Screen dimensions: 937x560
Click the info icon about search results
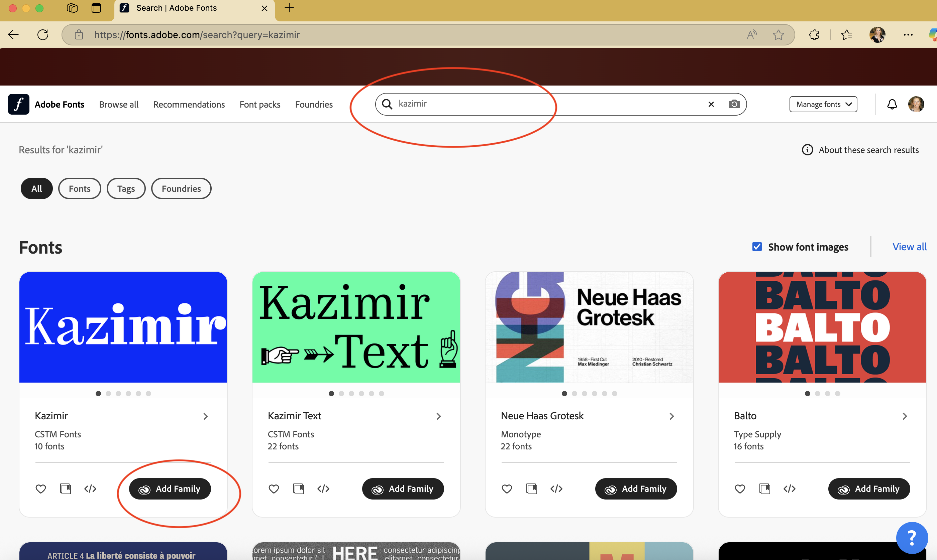pos(808,150)
